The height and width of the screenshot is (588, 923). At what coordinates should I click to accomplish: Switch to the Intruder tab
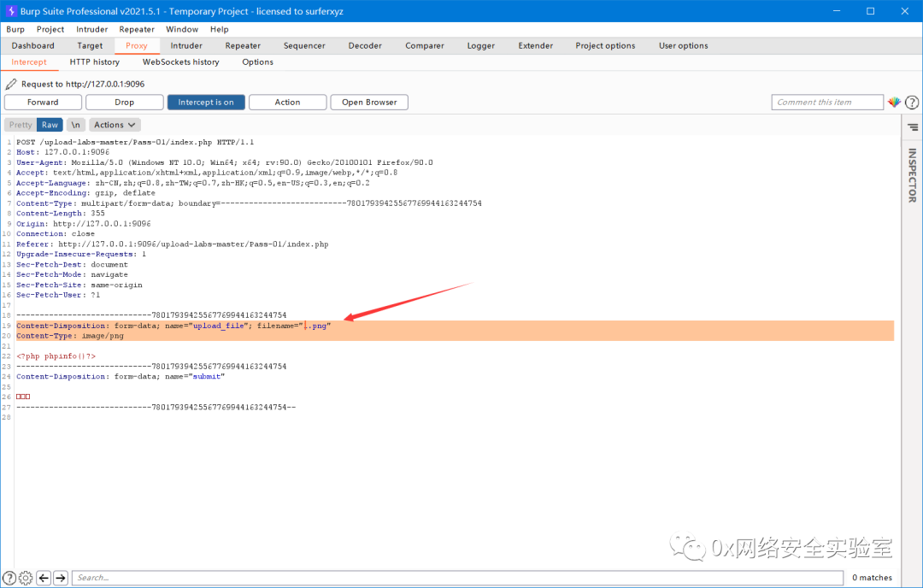(186, 46)
